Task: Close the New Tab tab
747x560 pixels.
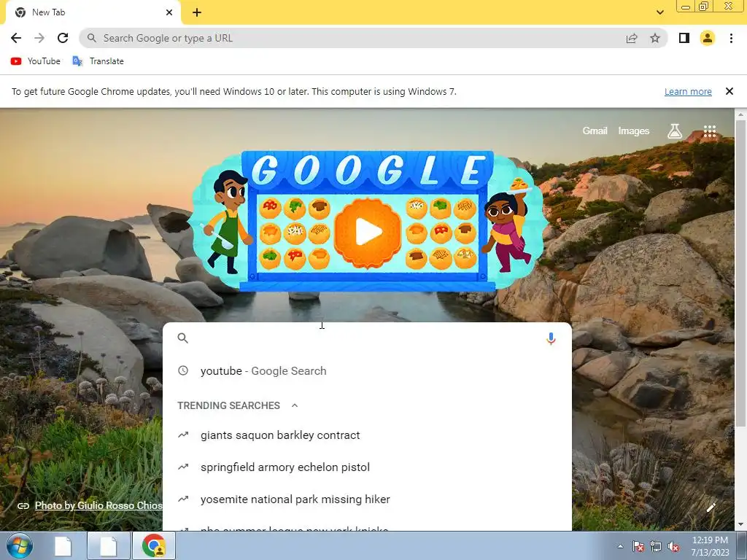Action: (x=169, y=12)
